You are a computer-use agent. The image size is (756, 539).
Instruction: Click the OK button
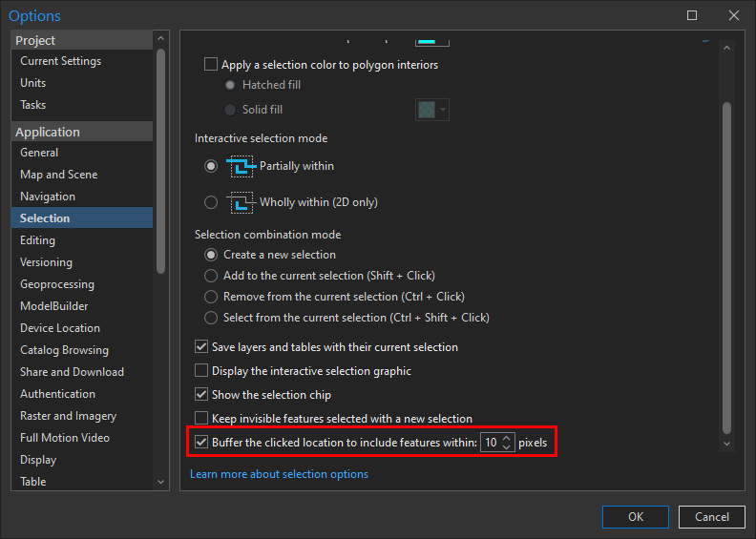click(636, 516)
